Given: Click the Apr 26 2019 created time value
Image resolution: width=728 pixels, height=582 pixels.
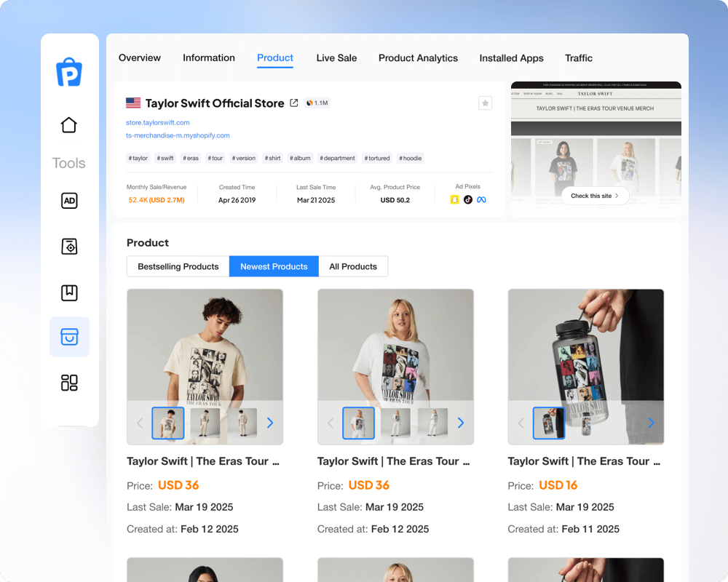Looking at the screenshot, I should click(237, 200).
